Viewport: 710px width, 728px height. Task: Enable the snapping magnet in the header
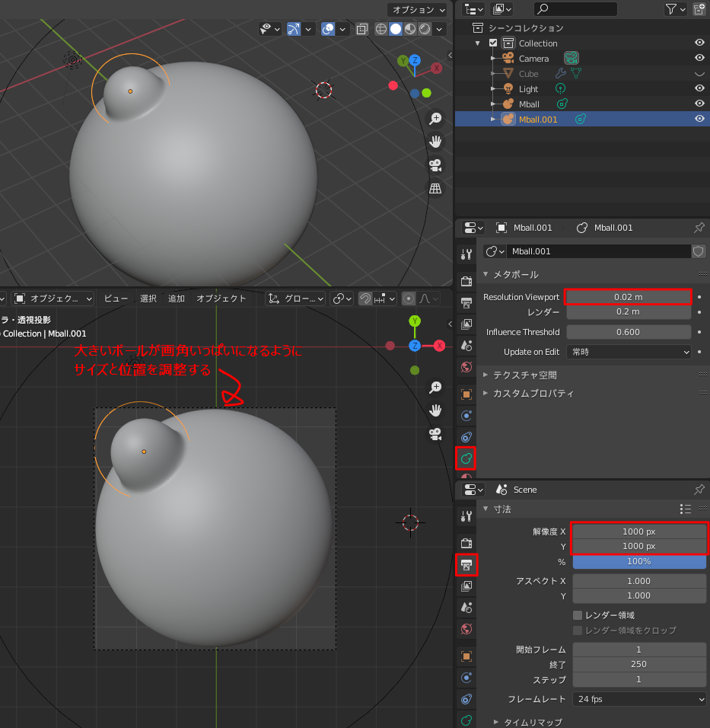364,298
